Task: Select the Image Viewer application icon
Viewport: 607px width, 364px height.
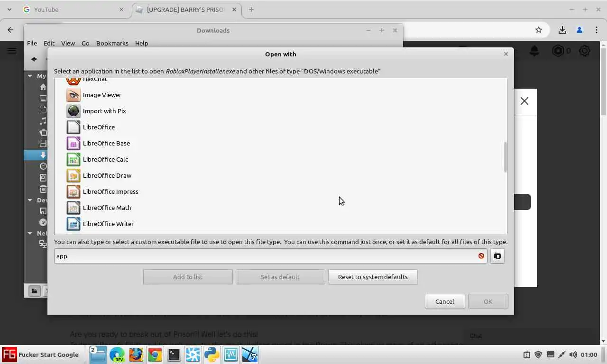Action: coord(74,95)
